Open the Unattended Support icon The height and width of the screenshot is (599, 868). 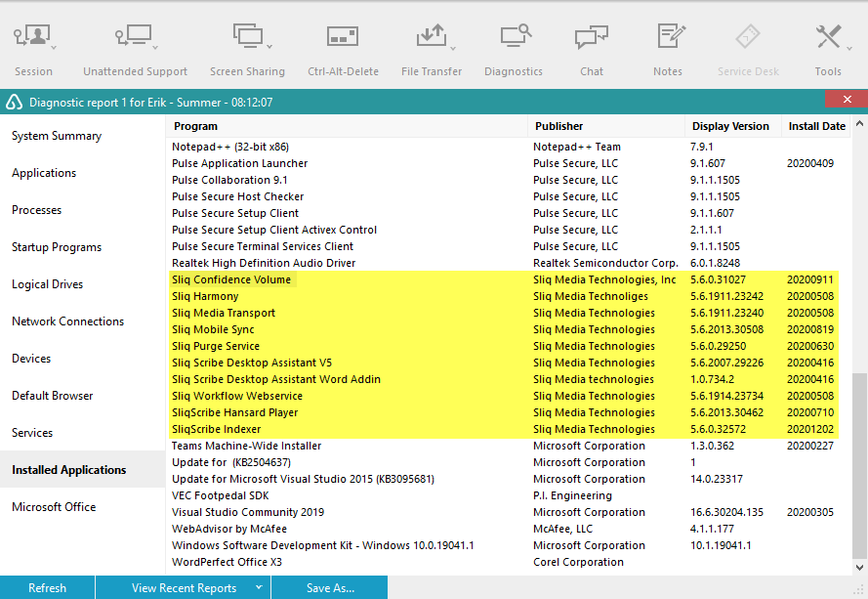(134, 35)
